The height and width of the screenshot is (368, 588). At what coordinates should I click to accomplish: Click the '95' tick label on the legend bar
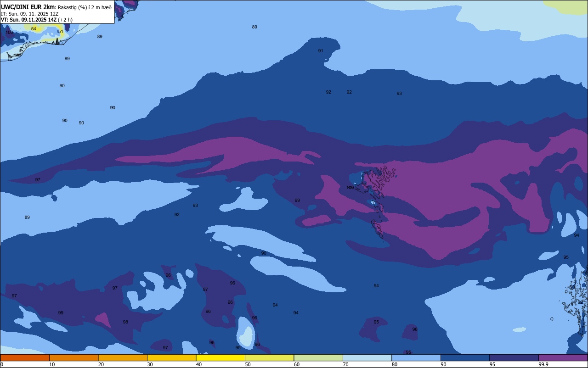[x=492, y=364]
